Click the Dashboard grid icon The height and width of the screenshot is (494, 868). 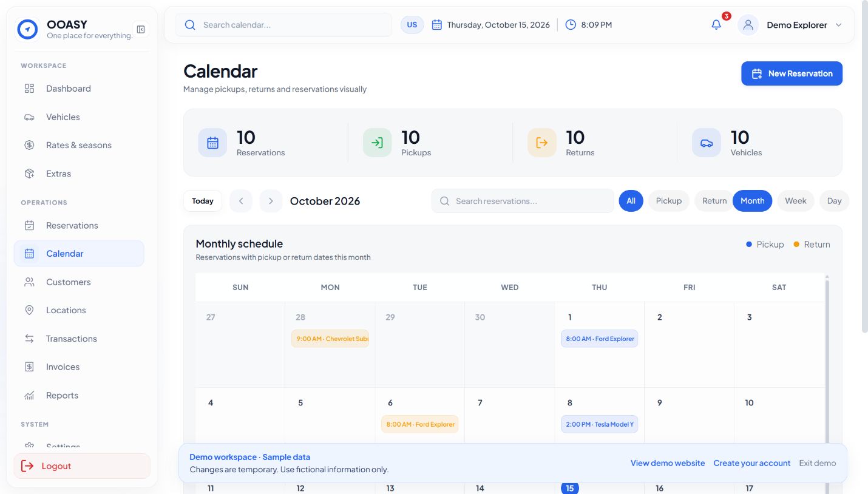(29, 89)
